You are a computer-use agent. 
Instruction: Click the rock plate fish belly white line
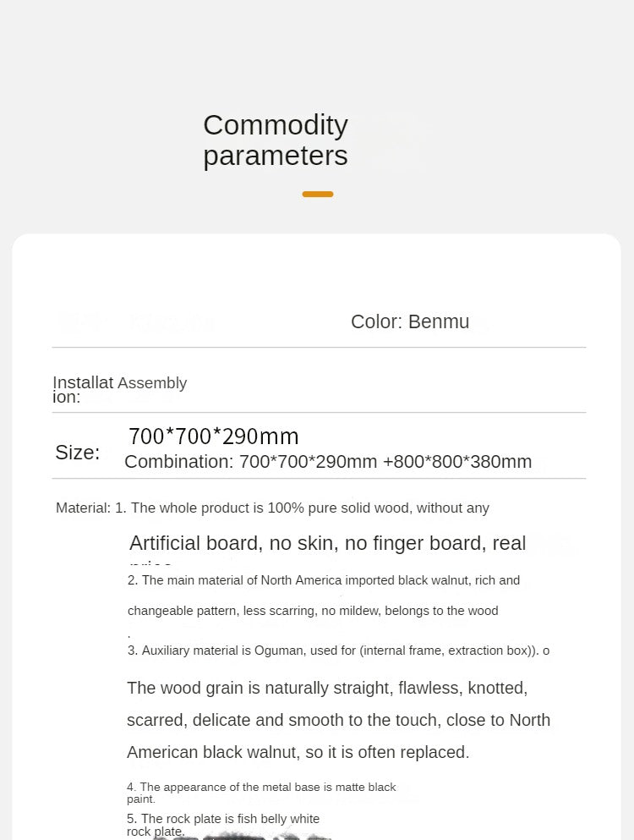pos(223,825)
